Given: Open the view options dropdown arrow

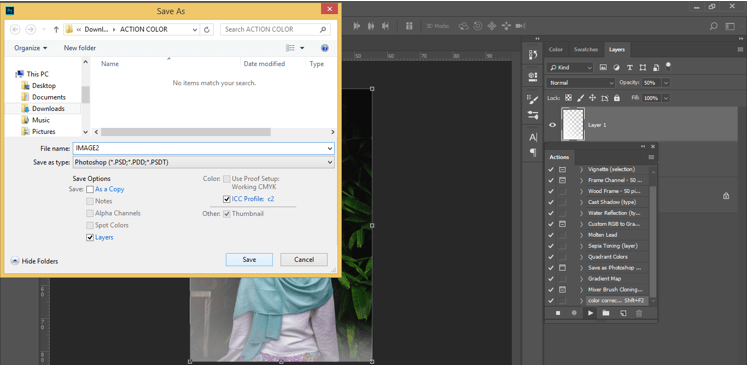Looking at the screenshot, I should point(302,48).
